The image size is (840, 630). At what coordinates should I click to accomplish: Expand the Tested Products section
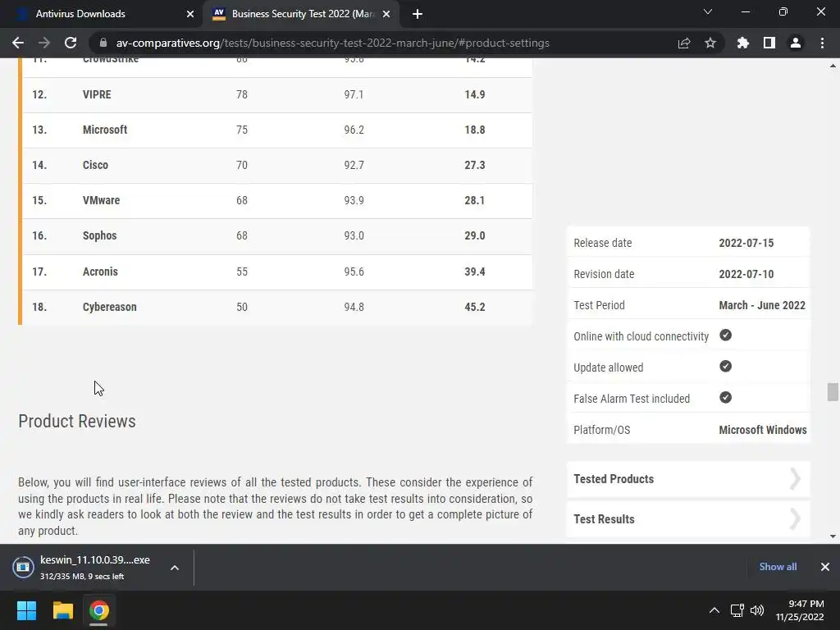(688, 479)
